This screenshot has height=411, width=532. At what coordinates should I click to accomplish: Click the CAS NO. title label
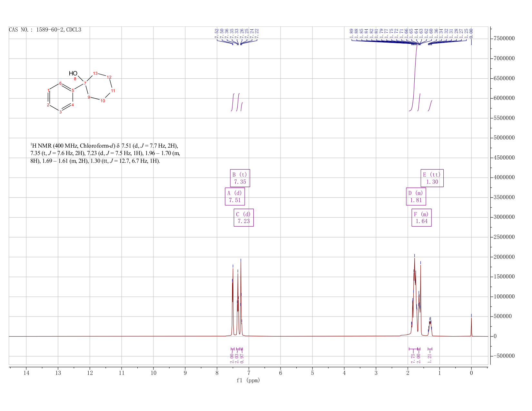click(x=45, y=30)
